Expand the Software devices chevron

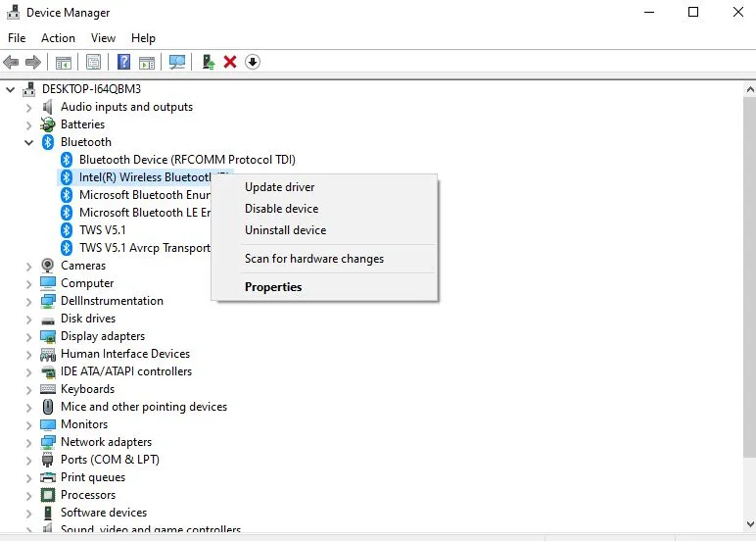pos(29,513)
